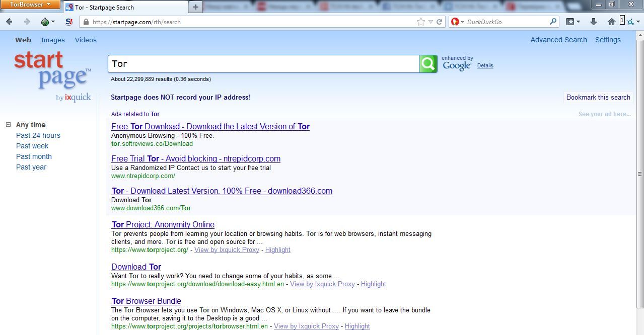Expand the search engine selection arrow

click(462, 22)
